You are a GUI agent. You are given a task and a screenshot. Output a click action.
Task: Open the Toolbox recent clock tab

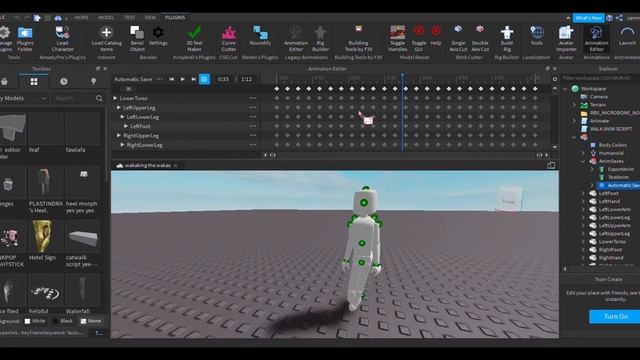click(64, 82)
